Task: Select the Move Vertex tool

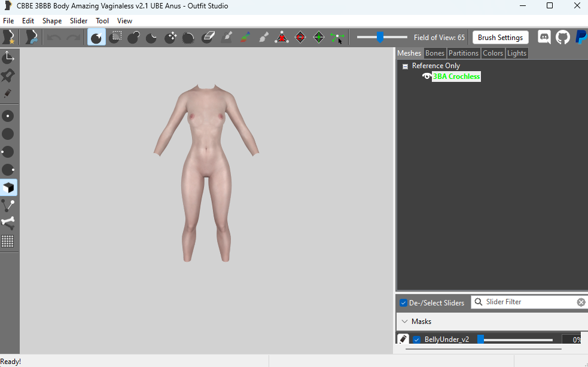Action: pyautogui.click(x=337, y=38)
